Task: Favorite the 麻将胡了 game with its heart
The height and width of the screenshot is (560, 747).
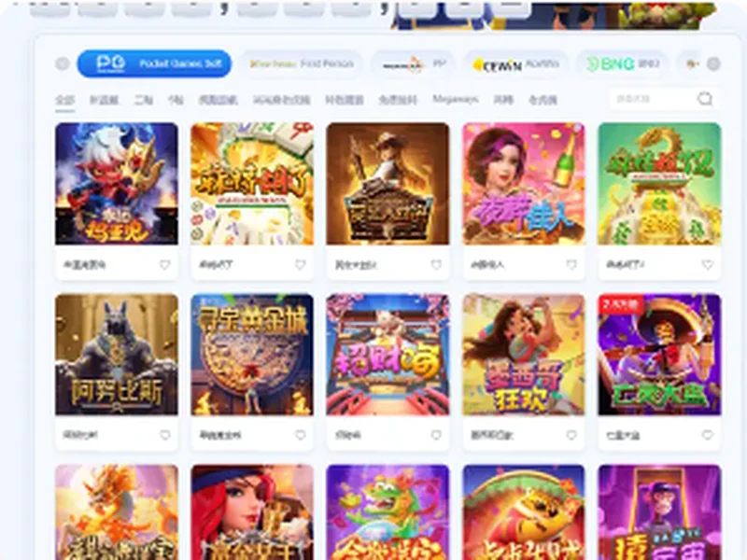Action: click(x=300, y=264)
